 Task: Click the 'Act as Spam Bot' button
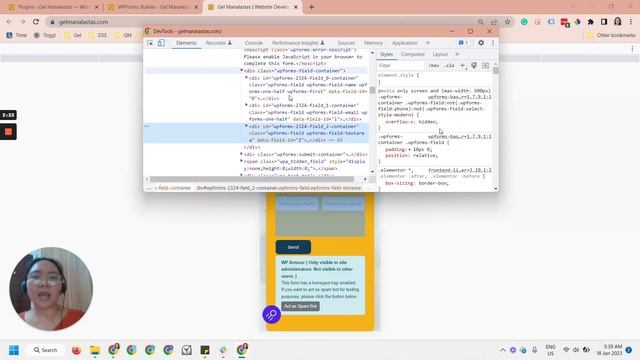click(300, 306)
